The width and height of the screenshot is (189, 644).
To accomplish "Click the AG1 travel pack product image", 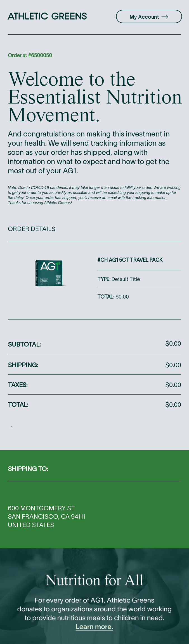I will coord(49,273).
